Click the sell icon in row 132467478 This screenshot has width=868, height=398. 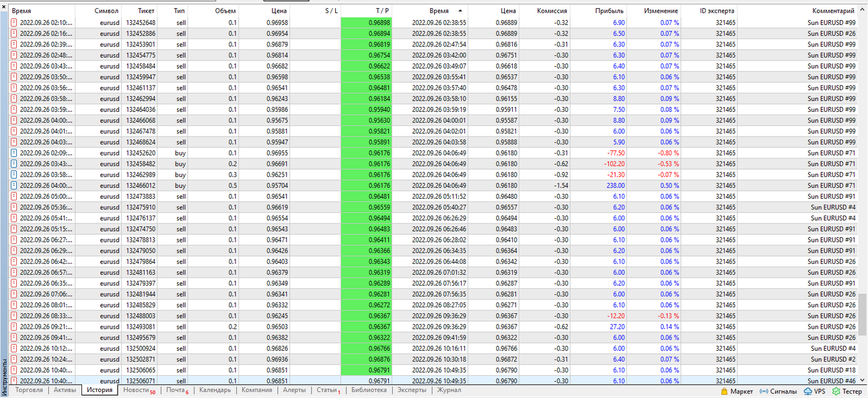click(x=14, y=131)
